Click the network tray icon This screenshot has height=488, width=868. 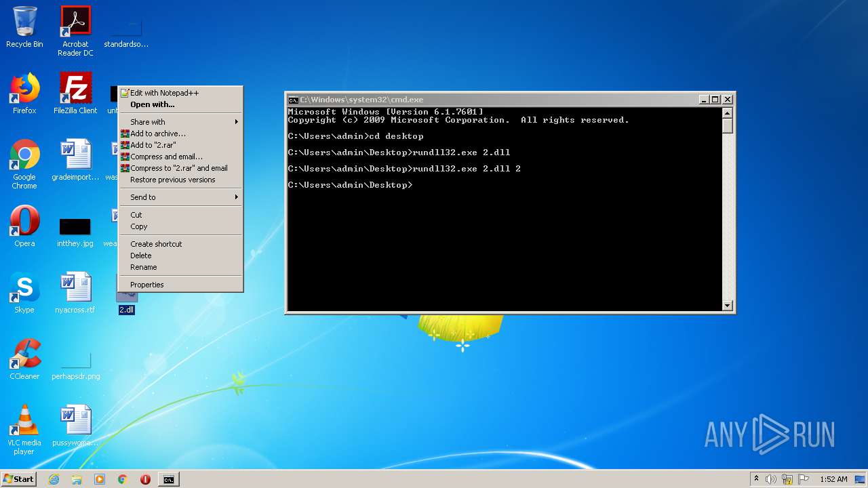tap(787, 479)
